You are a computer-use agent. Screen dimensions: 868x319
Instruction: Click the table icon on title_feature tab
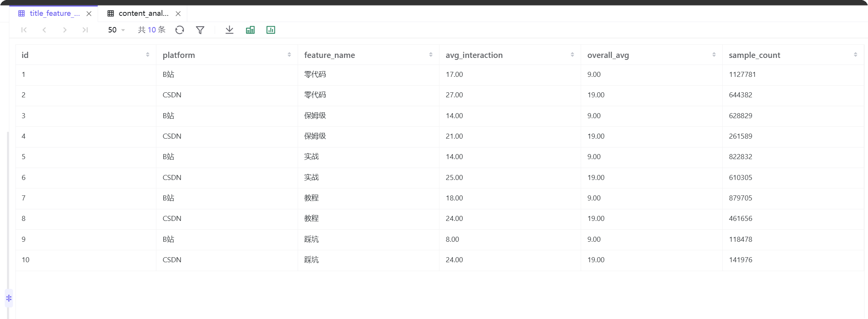pyautogui.click(x=22, y=14)
